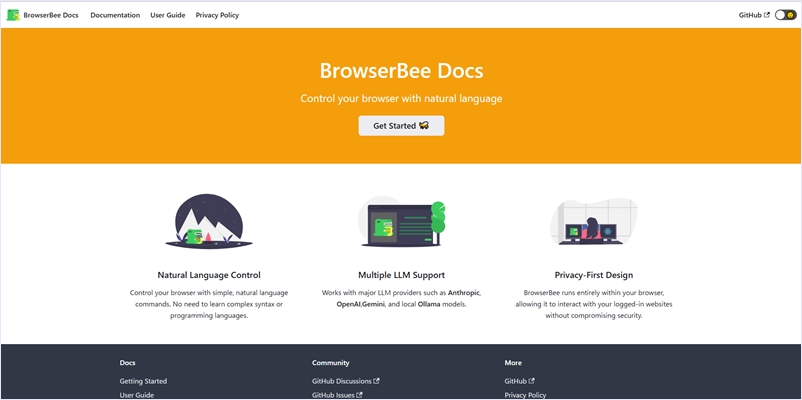Click the Multiple LLM Support illustration
This screenshot has width=802, height=400.
pyautogui.click(x=401, y=224)
